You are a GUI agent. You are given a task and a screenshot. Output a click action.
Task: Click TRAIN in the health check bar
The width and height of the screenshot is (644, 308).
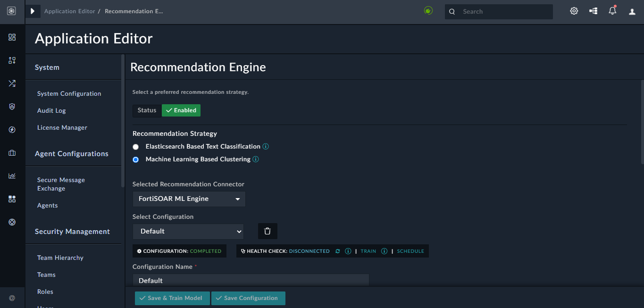click(368, 251)
